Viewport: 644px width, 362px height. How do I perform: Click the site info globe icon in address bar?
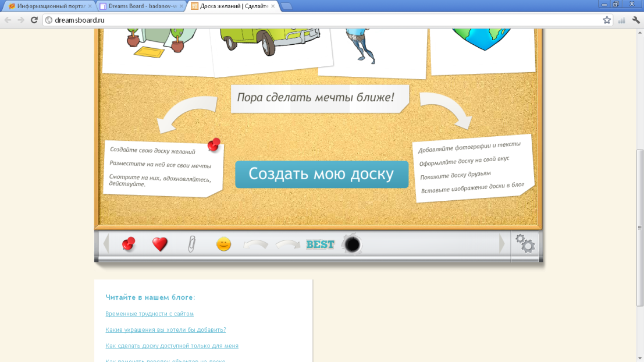[49, 20]
